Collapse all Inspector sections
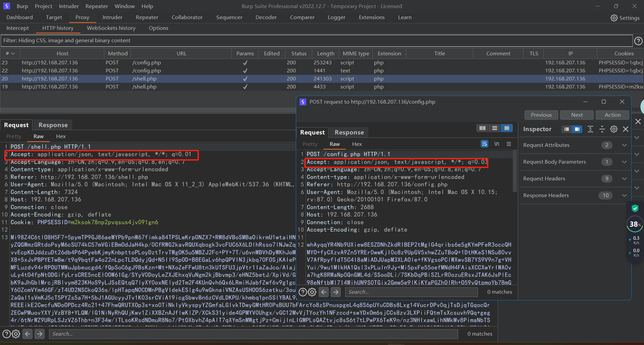Viewport: 644px width, 345px height. pyautogui.click(x=602, y=129)
